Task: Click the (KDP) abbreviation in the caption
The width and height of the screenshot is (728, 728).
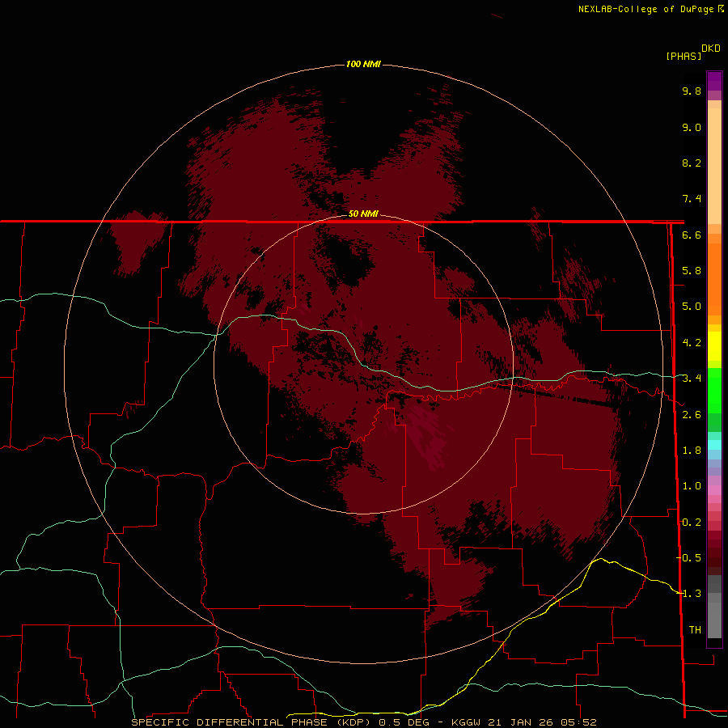Action: [x=353, y=722]
